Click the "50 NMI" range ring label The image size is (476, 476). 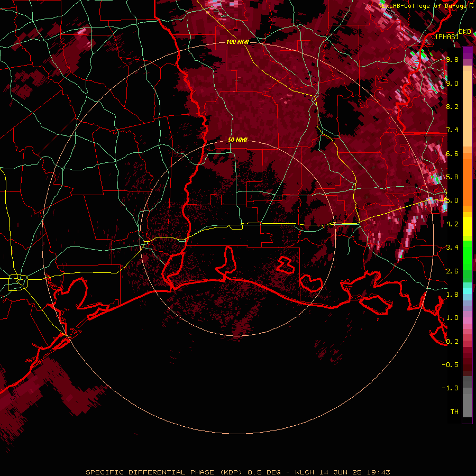coord(237,140)
